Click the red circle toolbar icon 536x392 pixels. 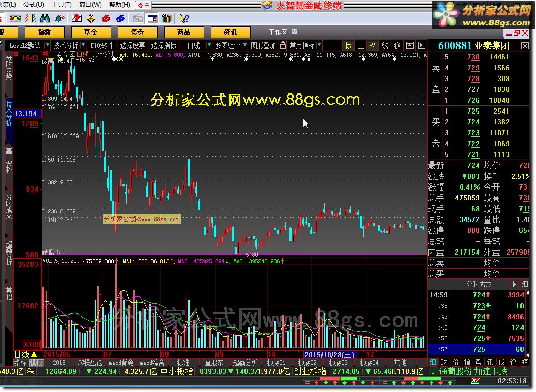coord(105,19)
